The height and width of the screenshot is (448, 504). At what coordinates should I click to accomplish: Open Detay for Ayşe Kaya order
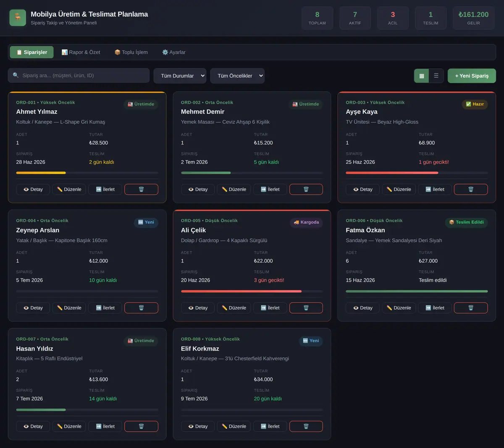[x=363, y=189]
